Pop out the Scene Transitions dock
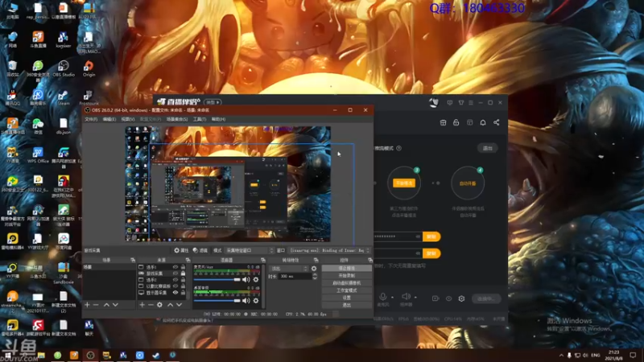The height and width of the screenshot is (362, 644). [x=316, y=260]
